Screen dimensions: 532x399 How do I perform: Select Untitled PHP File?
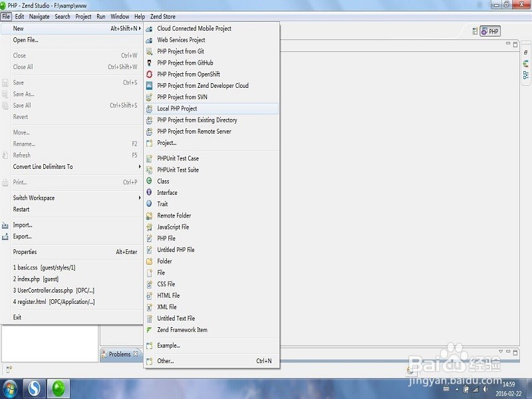pyautogui.click(x=211, y=250)
